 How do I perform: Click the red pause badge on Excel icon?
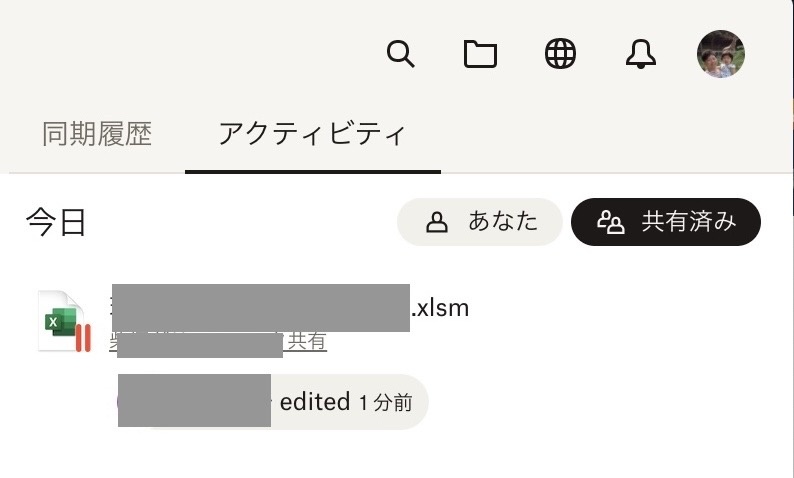[83, 338]
